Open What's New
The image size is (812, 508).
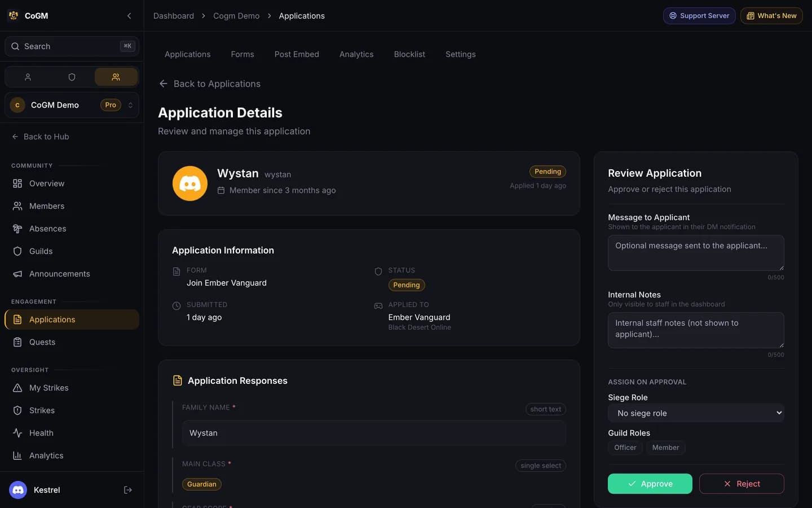tap(771, 16)
